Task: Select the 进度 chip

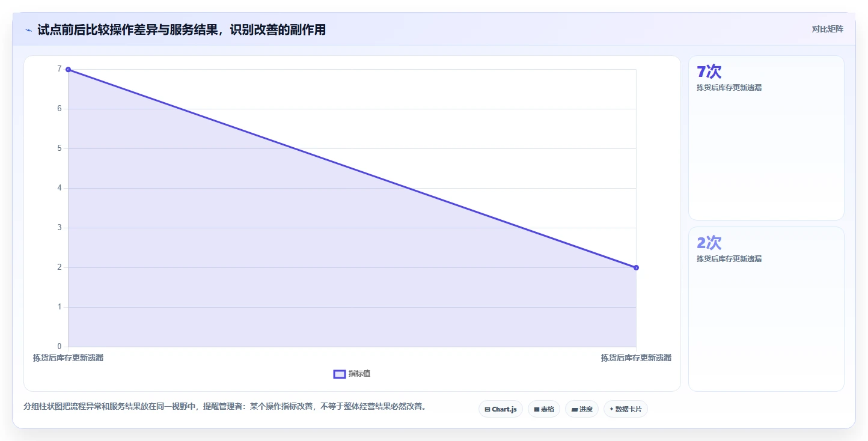Action: [x=582, y=409]
